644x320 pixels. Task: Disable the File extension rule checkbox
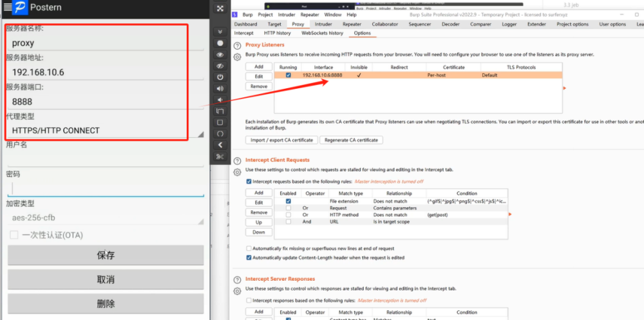(x=289, y=202)
